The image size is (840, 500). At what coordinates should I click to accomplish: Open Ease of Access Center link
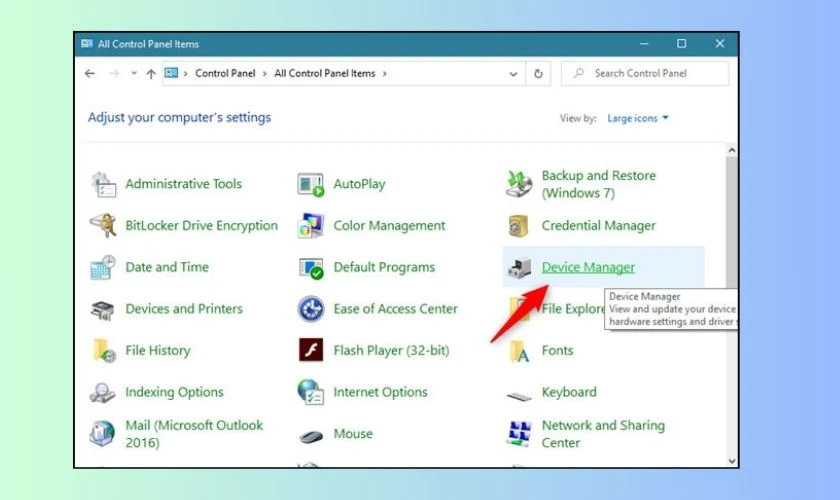pos(395,309)
